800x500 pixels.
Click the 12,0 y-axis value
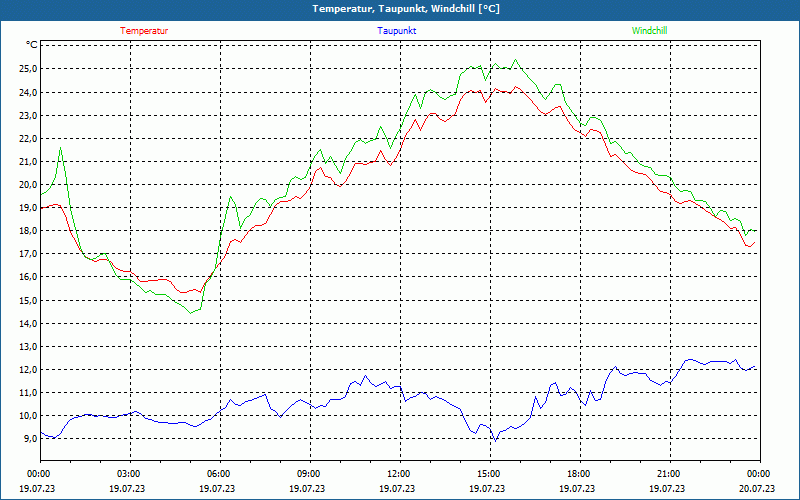pyautogui.click(x=29, y=369)
